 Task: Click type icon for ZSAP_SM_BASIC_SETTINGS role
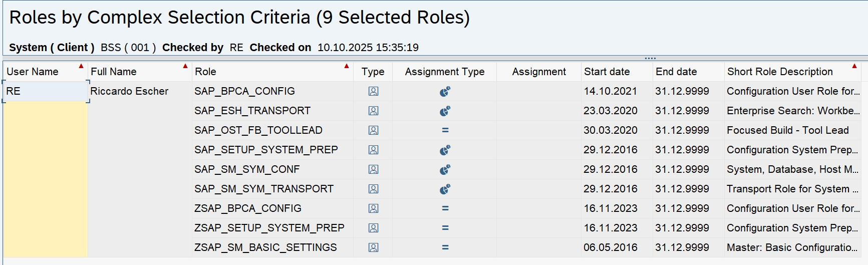(373, 247)
